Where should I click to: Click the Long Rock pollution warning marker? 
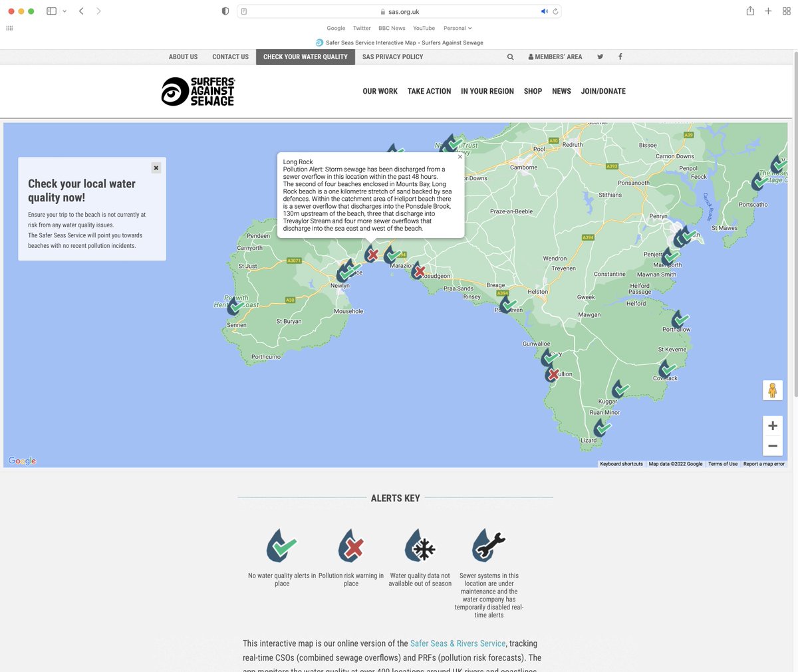[371, 254]
